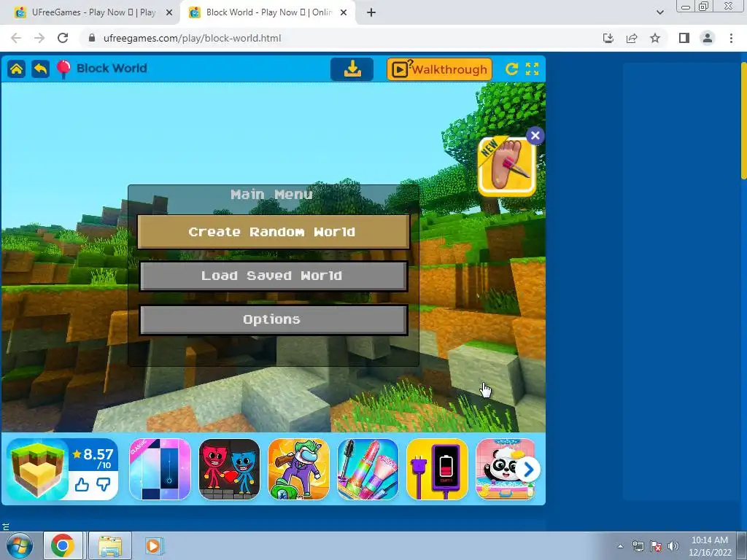
Task: Select the Block World browser tab
Action: click(x=267, y=12)
